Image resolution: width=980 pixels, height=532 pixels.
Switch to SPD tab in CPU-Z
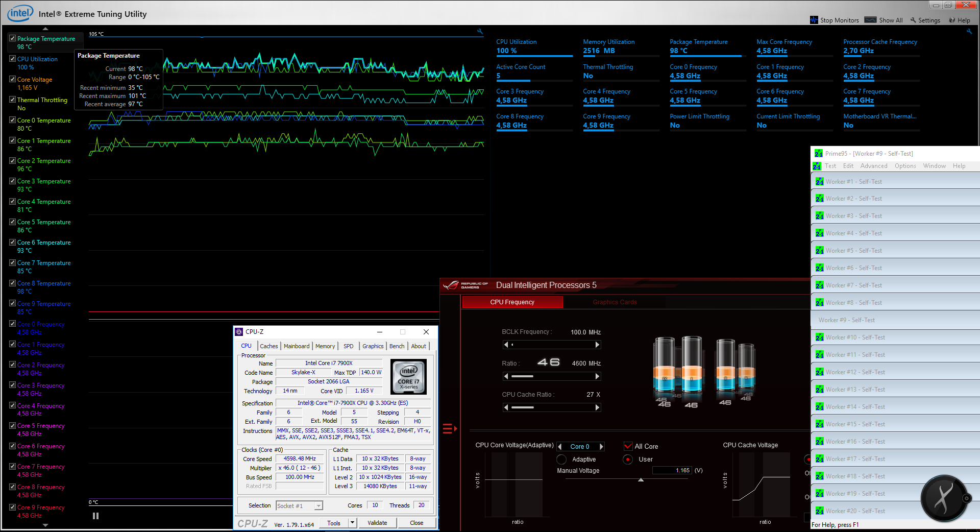pyautogui.click(x=349, y=346)
